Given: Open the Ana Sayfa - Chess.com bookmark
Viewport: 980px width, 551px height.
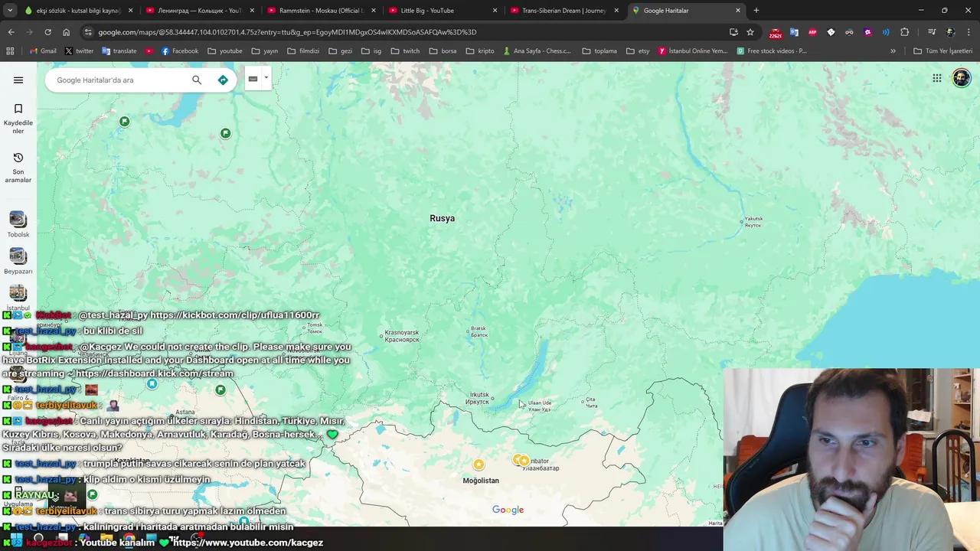Looking at the screenshot, I should (537, 51).
